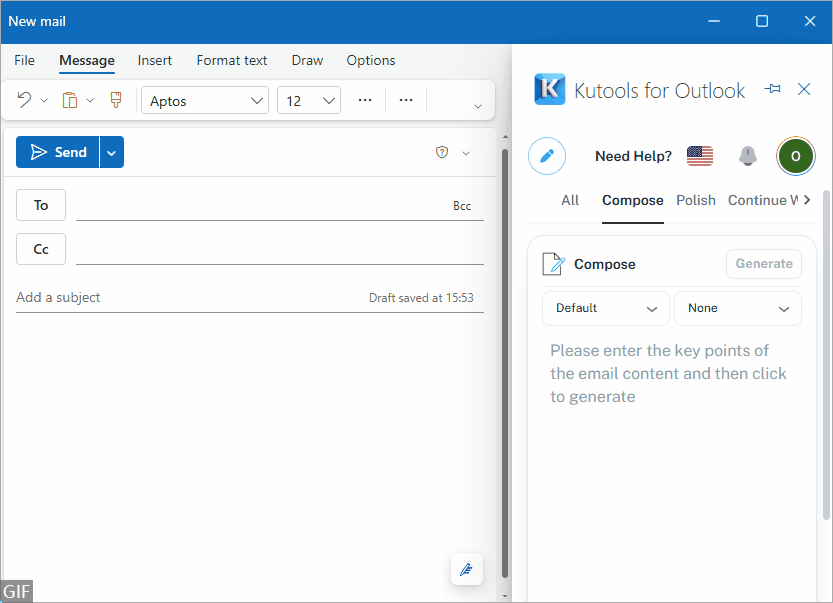Switch to the Insert ribbon tab
The width and height of the screenshot is (833, 603).
155,60
